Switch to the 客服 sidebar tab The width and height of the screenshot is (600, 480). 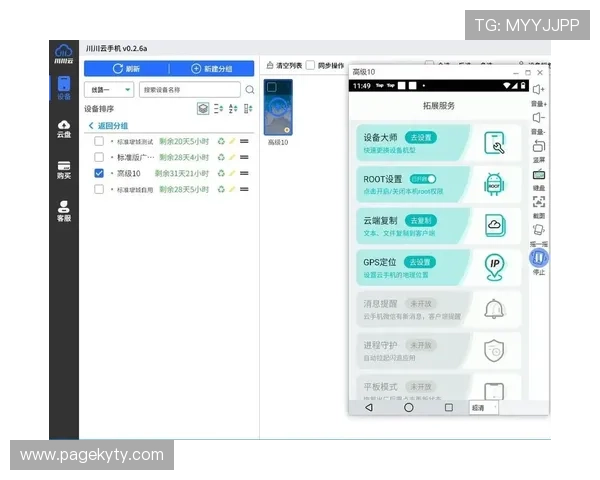pyautogui.click(x=64, y=211)
